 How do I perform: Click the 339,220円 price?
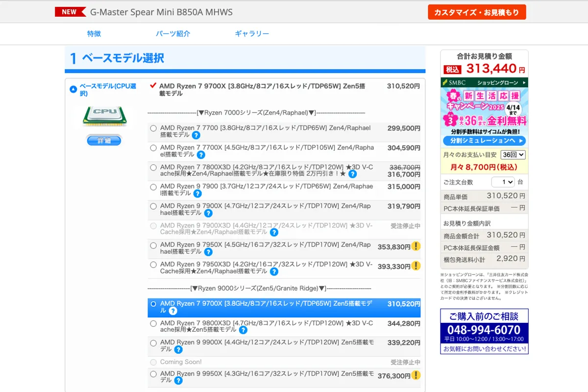404,343
